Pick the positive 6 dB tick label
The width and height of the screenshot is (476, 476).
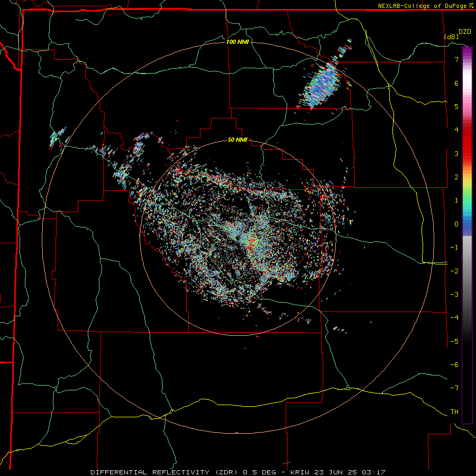tap(456, 83)
